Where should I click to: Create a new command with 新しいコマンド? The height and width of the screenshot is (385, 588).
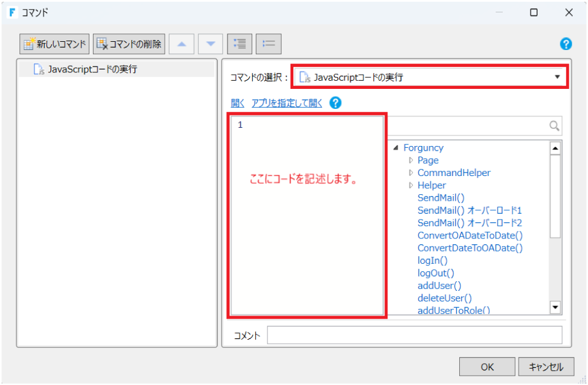click(x=54, y=44)
